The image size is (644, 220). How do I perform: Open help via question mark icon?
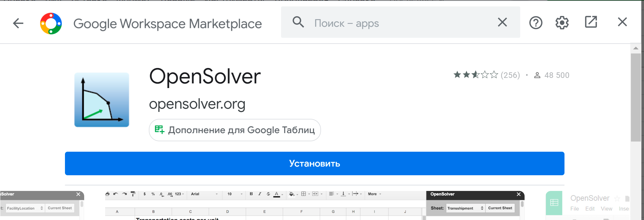536,22
